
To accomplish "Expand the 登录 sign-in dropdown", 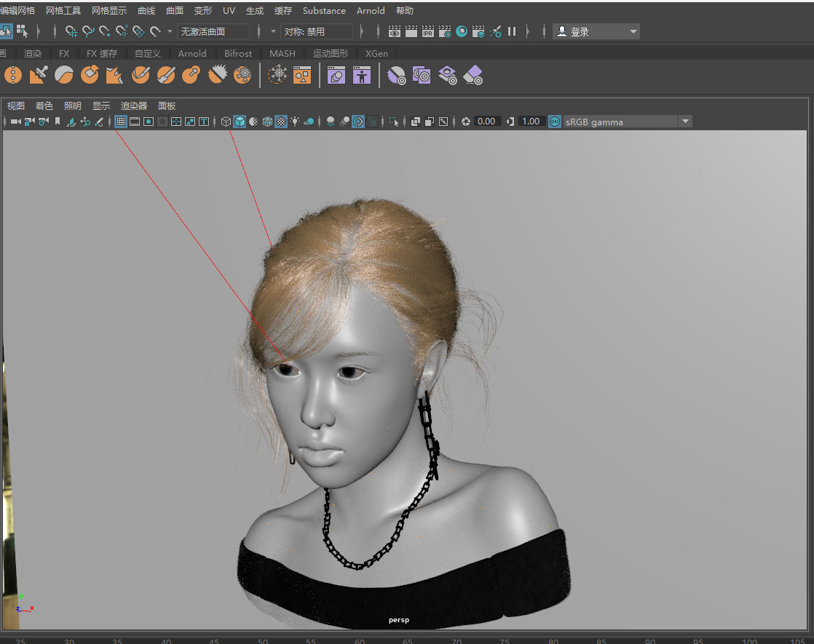I will (x=633, y=32).
